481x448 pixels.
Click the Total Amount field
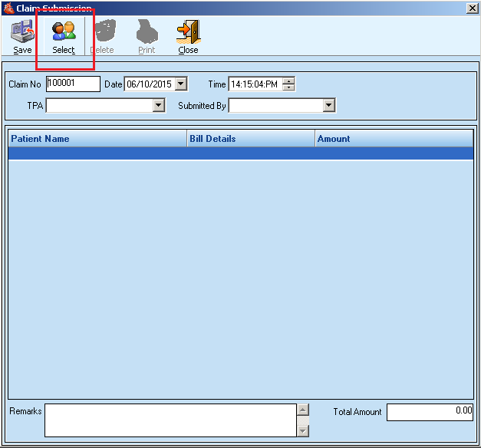(430, 412)
